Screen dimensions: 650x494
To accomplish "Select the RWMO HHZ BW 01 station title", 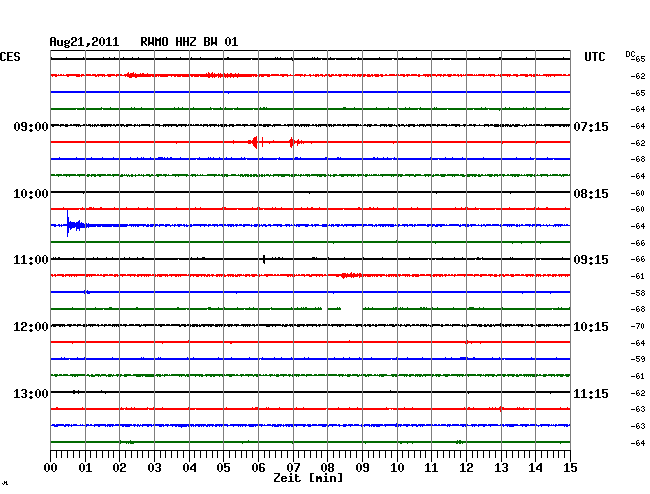I will pyautogui.click(x=189, y=42).
